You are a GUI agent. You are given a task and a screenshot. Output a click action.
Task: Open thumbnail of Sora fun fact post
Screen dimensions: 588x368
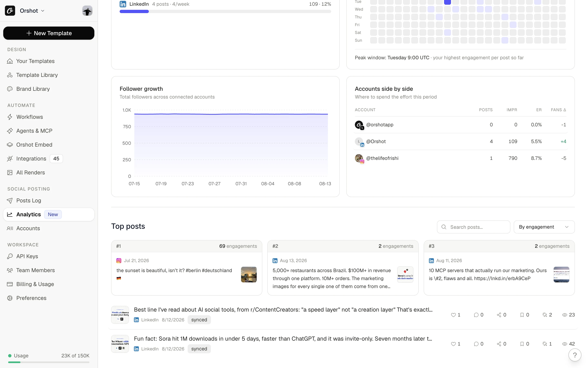120,344
